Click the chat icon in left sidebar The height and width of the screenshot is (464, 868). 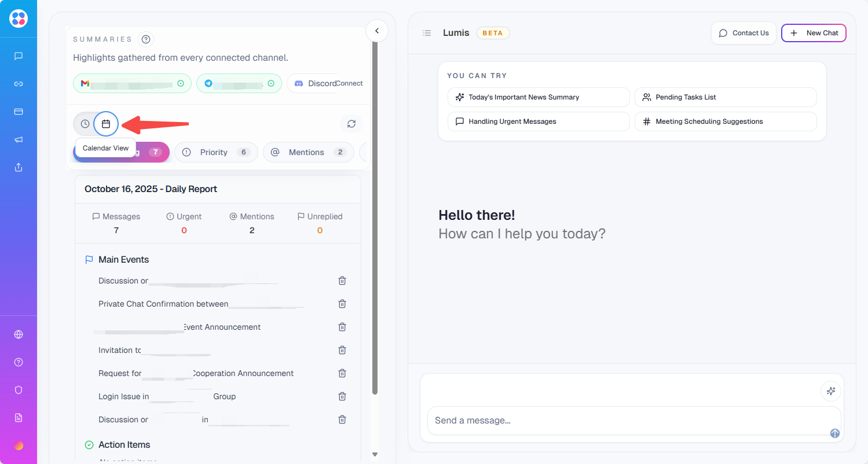click(x=19, y=56)
